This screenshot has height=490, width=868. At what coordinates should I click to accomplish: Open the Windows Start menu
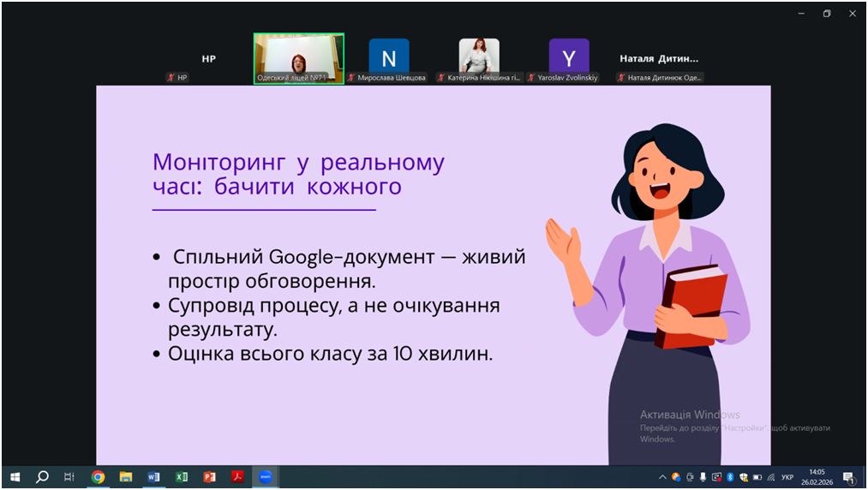(15, 477)
